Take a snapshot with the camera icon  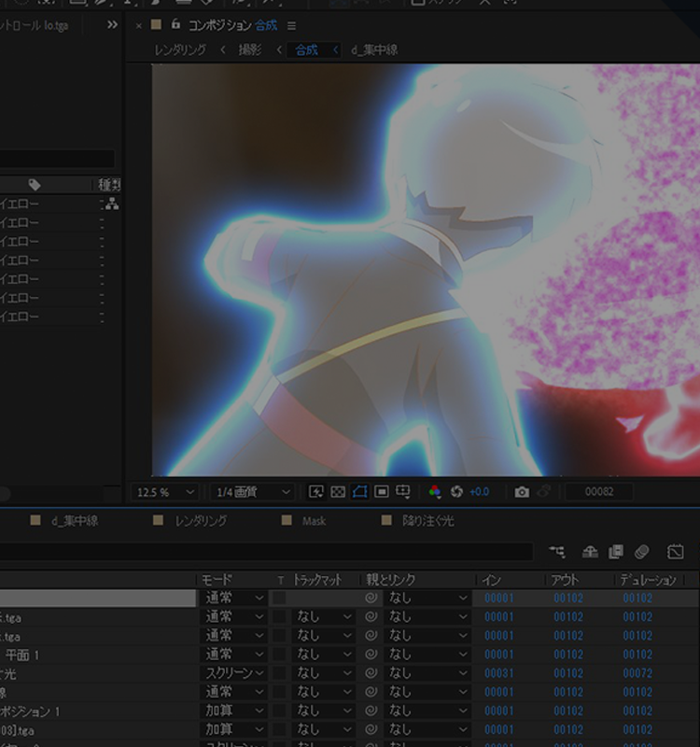pyautogui.click(x=522, y=492)
